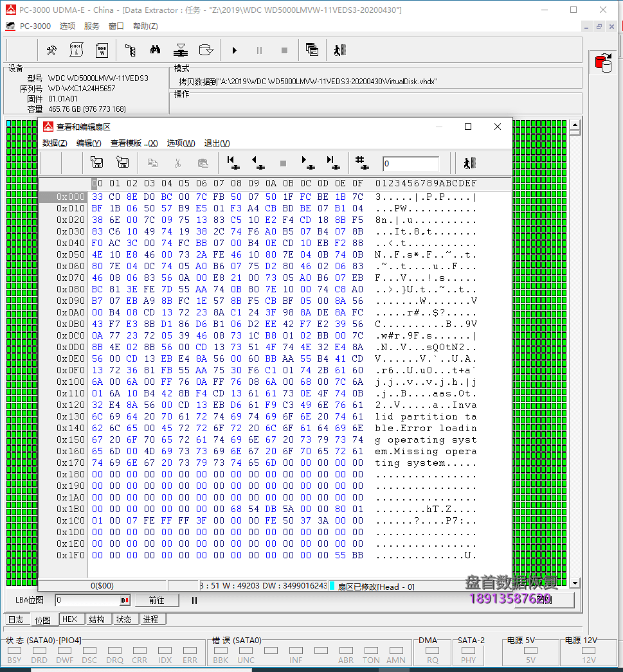Switch to the 位图 tab

pyautogui.click(x=43, y=620)
